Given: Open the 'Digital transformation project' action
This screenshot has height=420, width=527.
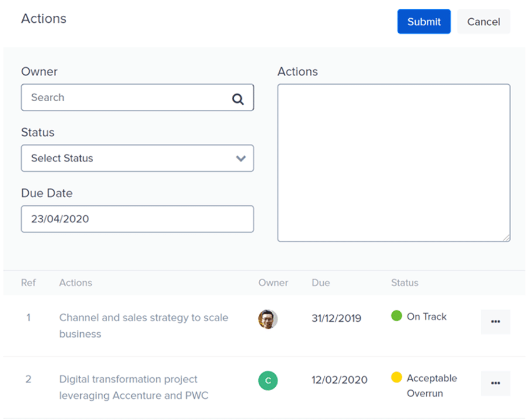Looking at the screenshot, I should 134,387.
